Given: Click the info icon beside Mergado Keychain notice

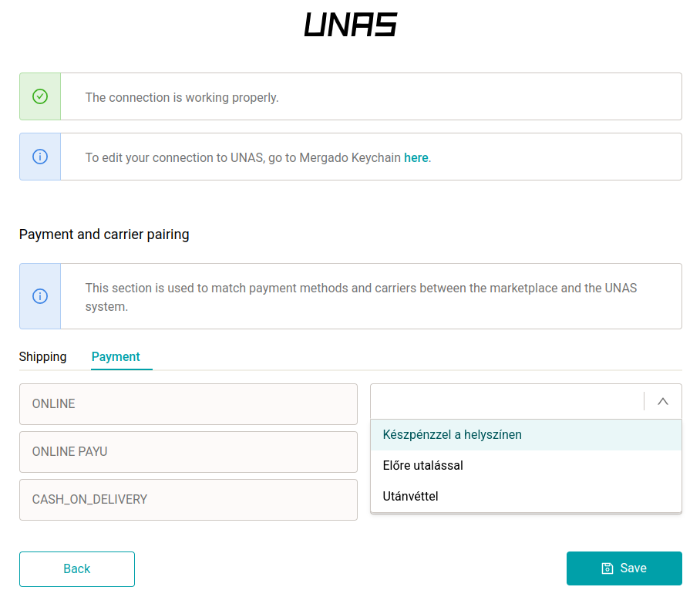Looking at the screenshot, I should click(40, 157).
